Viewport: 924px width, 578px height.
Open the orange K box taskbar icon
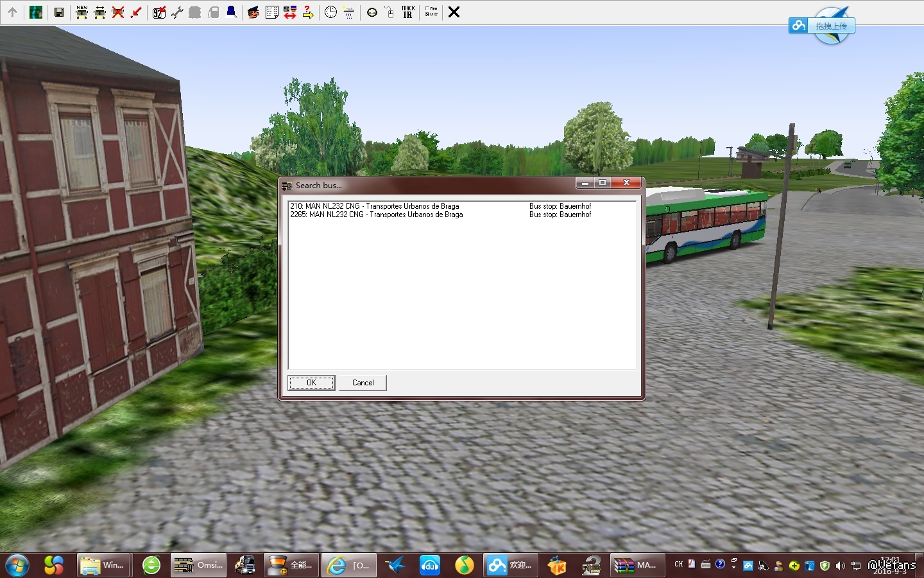[x=557, y=565]
